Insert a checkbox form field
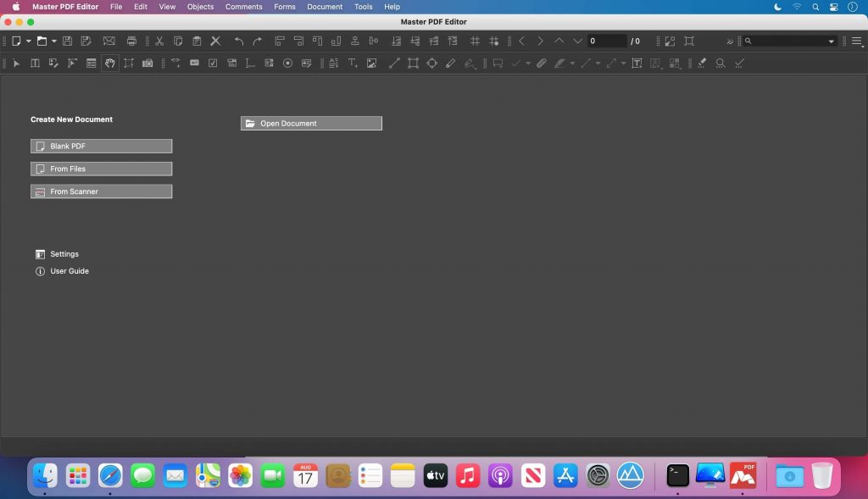The image size is (868, 499). [x=213, y=63]
